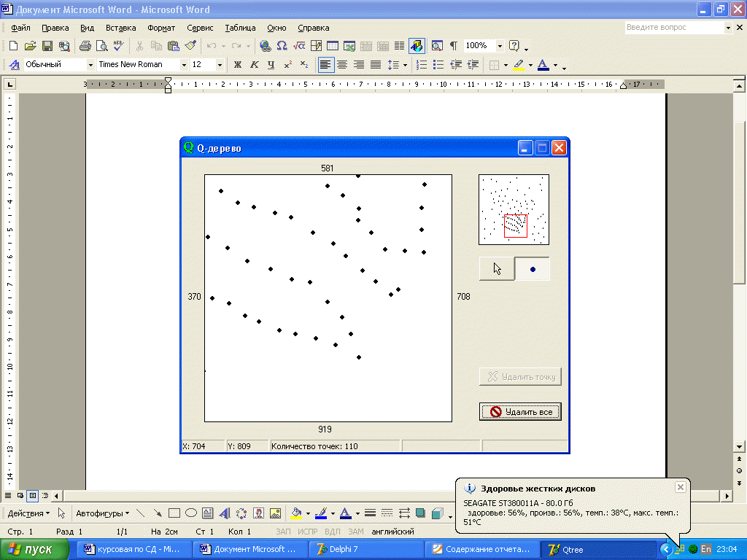
Task: Insert table from the toolbar
Action: [x=333, y=46]
